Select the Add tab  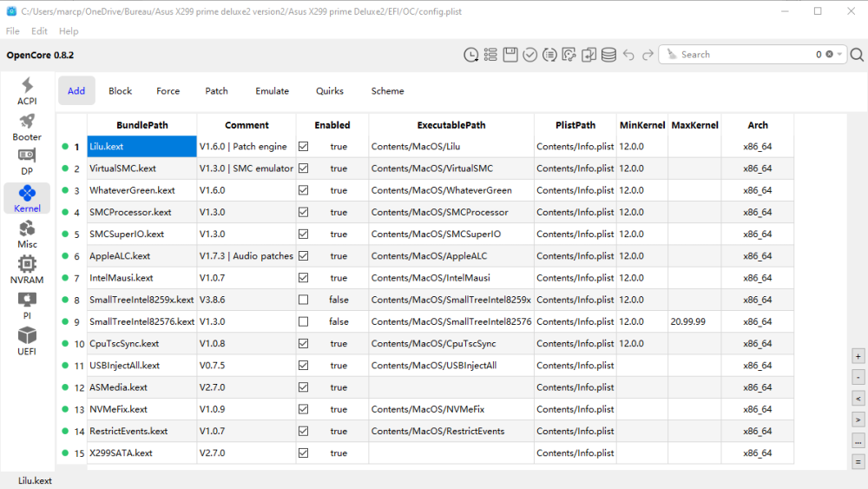[76, 91]
